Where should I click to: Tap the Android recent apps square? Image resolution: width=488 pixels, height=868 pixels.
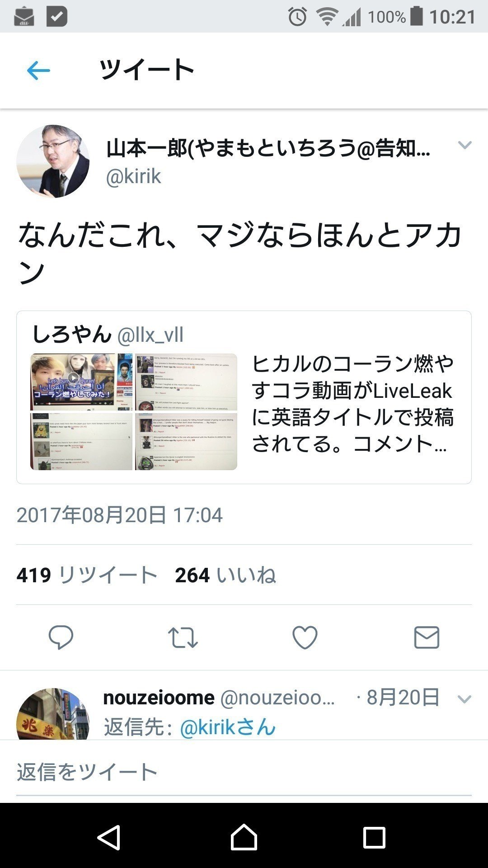point(374,838)
